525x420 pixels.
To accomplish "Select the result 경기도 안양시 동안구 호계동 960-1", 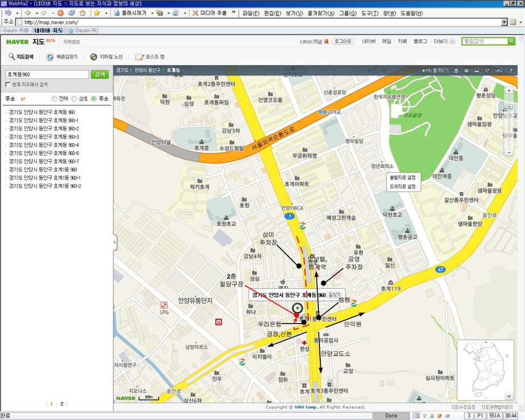I will tap(44, 120).
